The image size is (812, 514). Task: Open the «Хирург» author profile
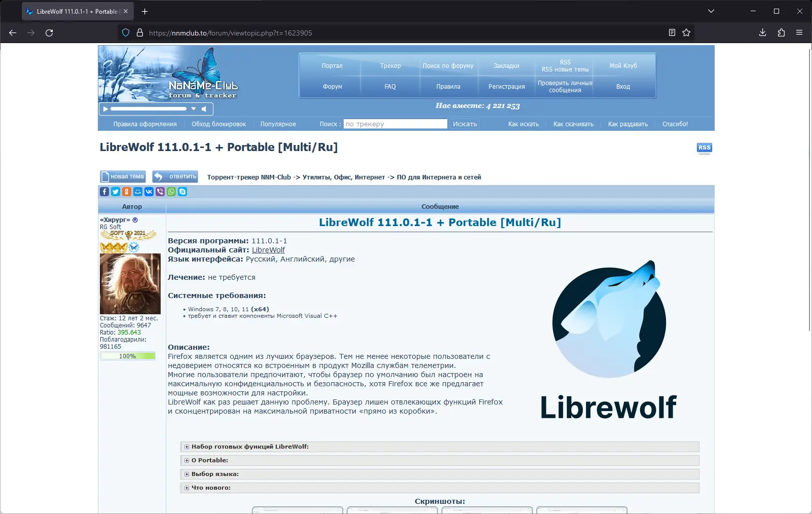point(115,220)
